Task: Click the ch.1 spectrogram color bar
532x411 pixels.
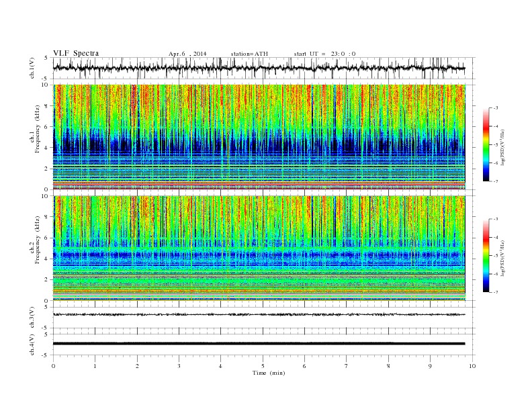Action: (486, 145)
